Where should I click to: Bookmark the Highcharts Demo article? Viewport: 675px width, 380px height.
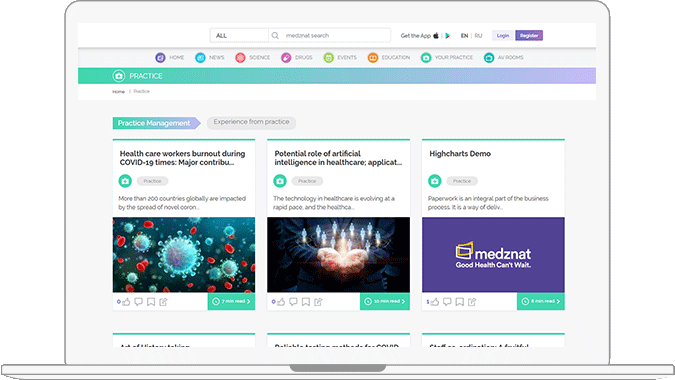click(x=460, y=302)
